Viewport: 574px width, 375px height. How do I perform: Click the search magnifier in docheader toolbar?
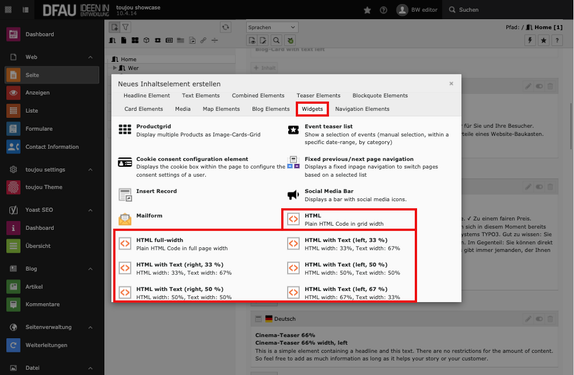[276, 40]
